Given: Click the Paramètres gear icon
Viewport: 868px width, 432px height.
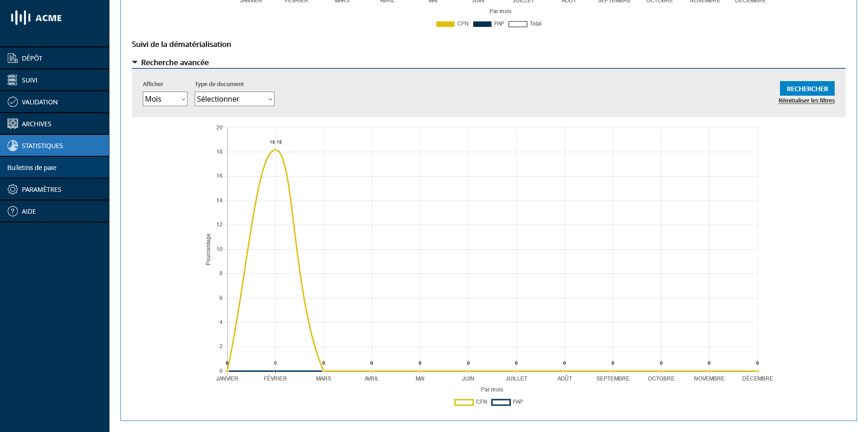Looking at the screenshot, I should click(x=13, y=189).
